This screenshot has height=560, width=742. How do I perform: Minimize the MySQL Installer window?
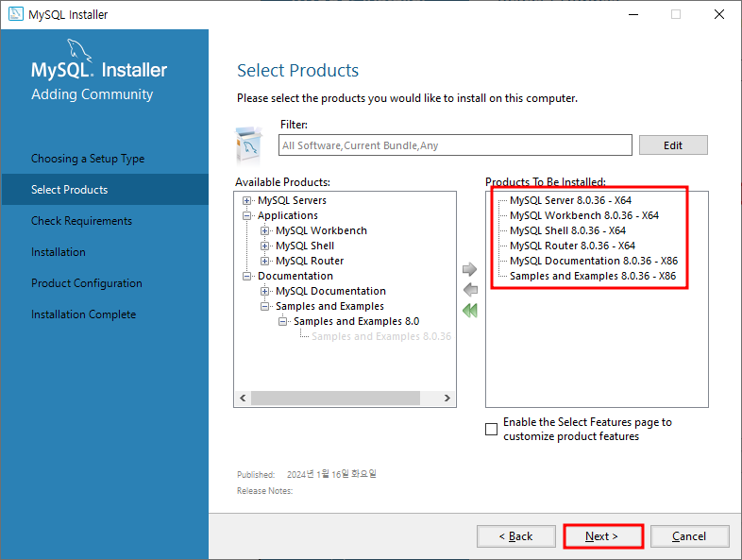(633, 15)
